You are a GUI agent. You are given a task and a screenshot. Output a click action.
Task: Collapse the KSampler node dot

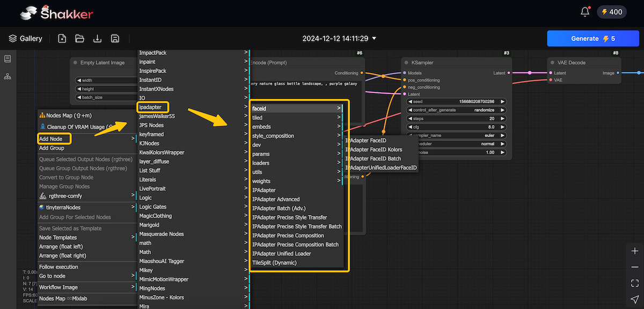point(406,63)
